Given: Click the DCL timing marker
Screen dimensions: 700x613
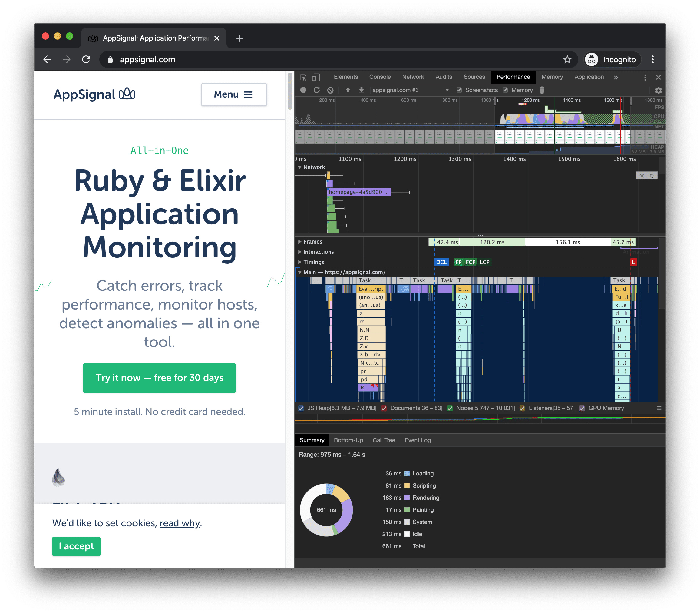Looking at the screenshot, I should coord(441,262).
